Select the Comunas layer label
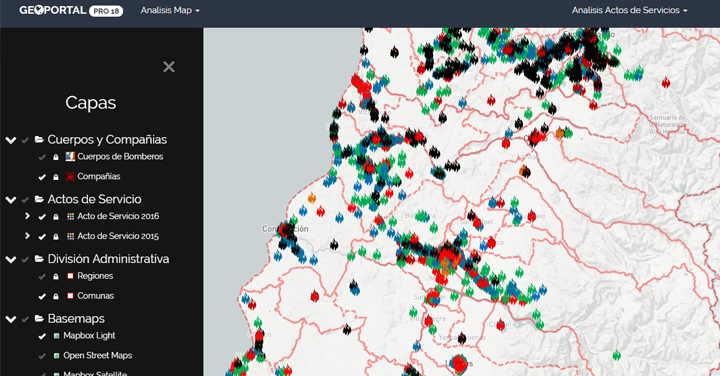 [96, 296]
